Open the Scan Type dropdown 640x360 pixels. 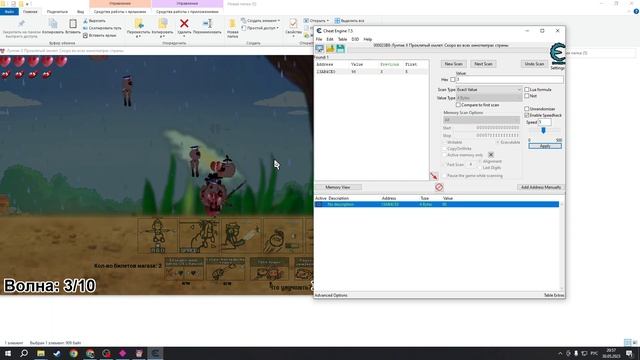[489, 89]
